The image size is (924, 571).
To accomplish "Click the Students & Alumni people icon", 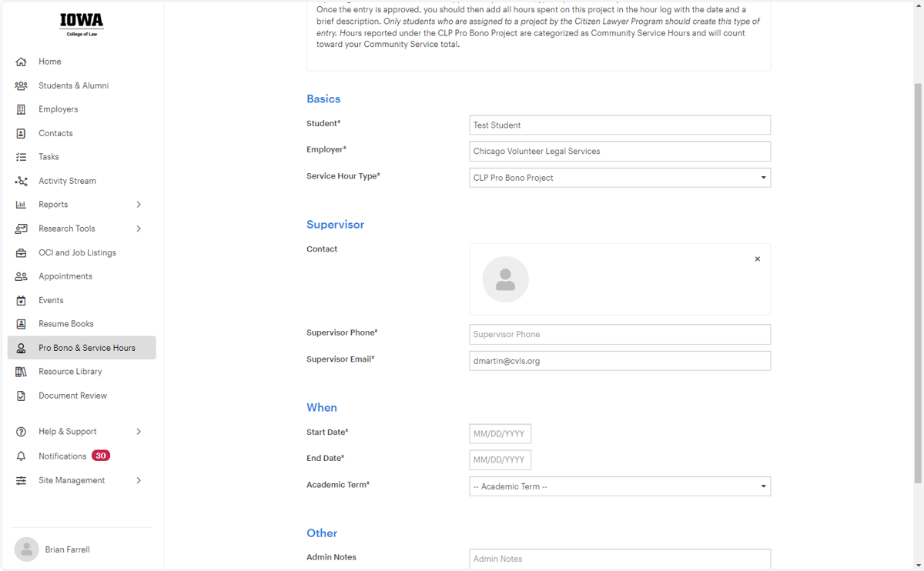I will click(21, 85).
